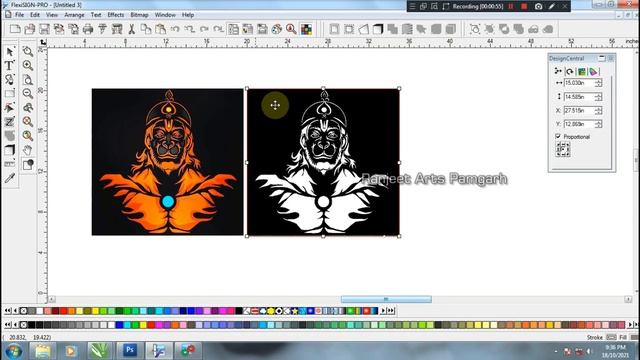Open the Bitmap menu
This screenshot has width=640, height=360.
point(139,15)
